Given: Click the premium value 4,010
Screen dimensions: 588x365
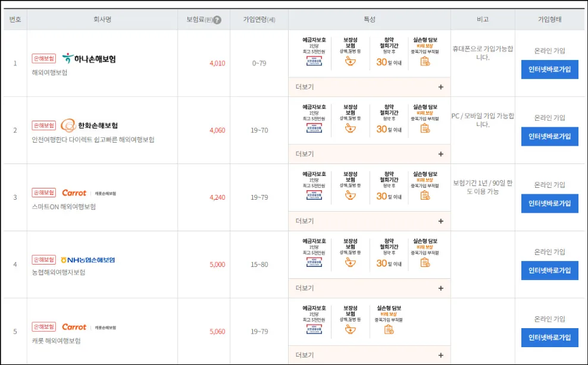Looking at the screenshot, I should click(217, 64).
